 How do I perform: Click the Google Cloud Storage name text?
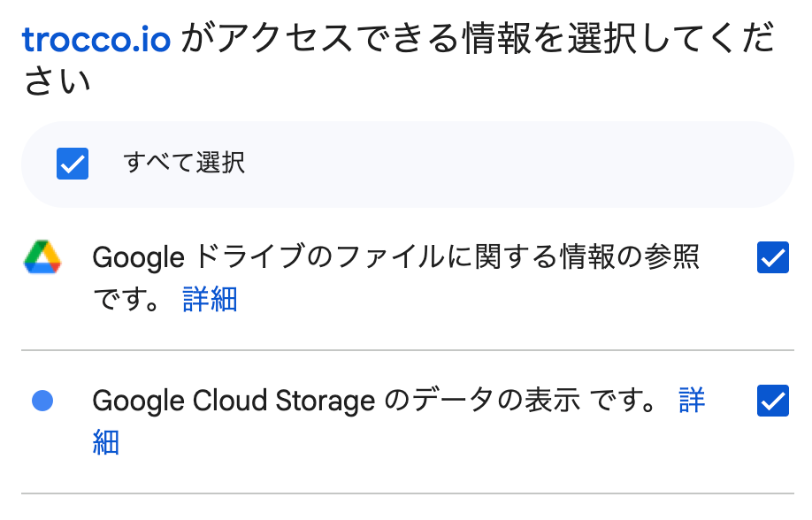coord(234,401)
